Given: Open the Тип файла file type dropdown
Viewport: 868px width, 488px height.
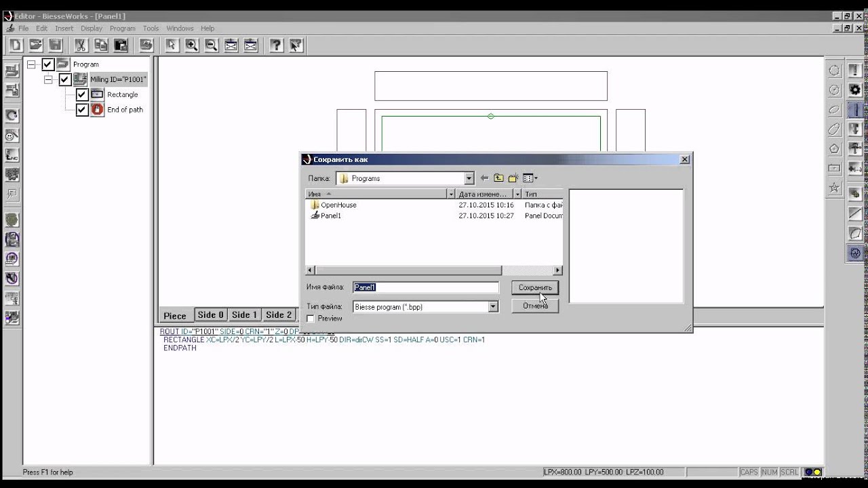Looking at the screenshot, I should (493, 307).
